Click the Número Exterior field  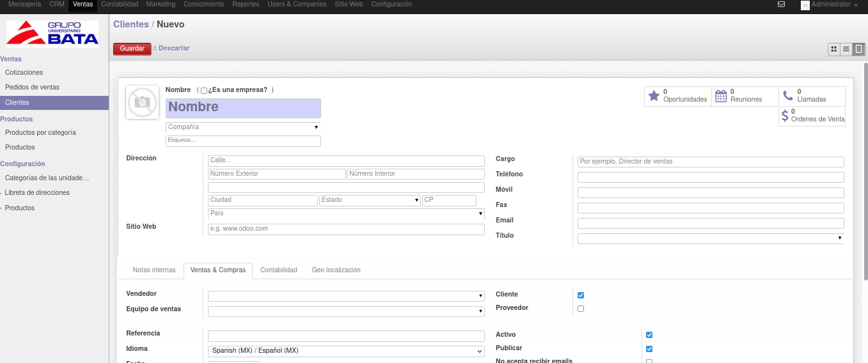click(277, 174)
